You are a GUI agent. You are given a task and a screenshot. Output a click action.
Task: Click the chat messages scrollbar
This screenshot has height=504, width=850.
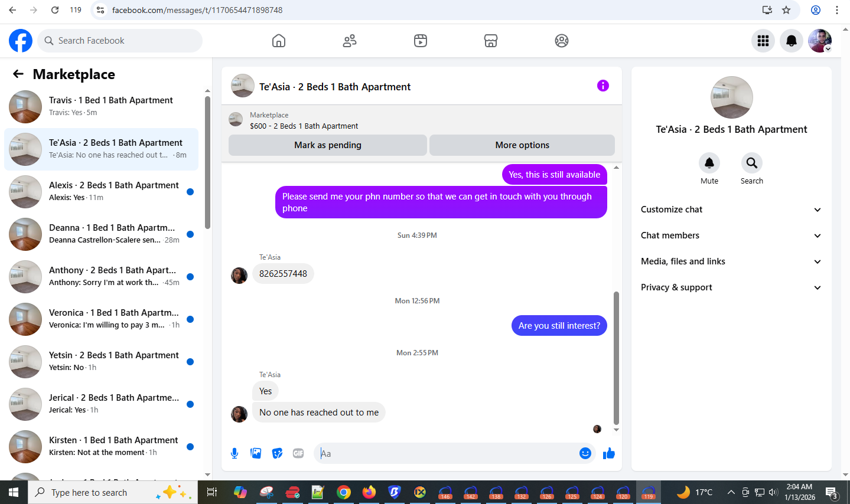coord(616,358)
